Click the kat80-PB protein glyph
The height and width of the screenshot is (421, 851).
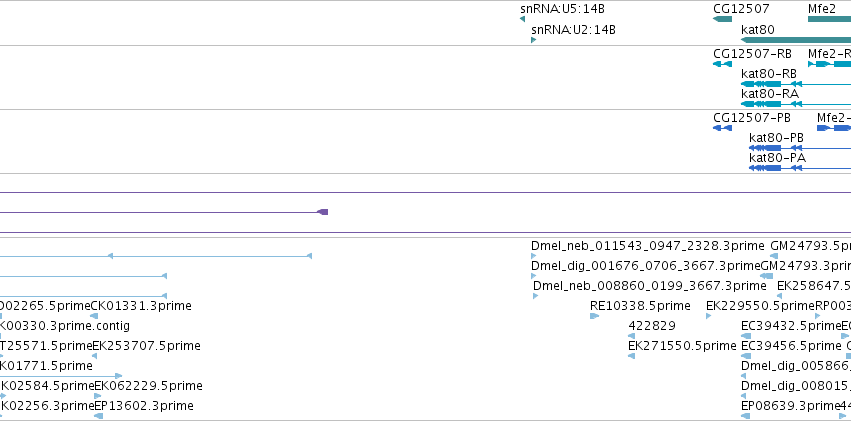[x=800, y=148]
